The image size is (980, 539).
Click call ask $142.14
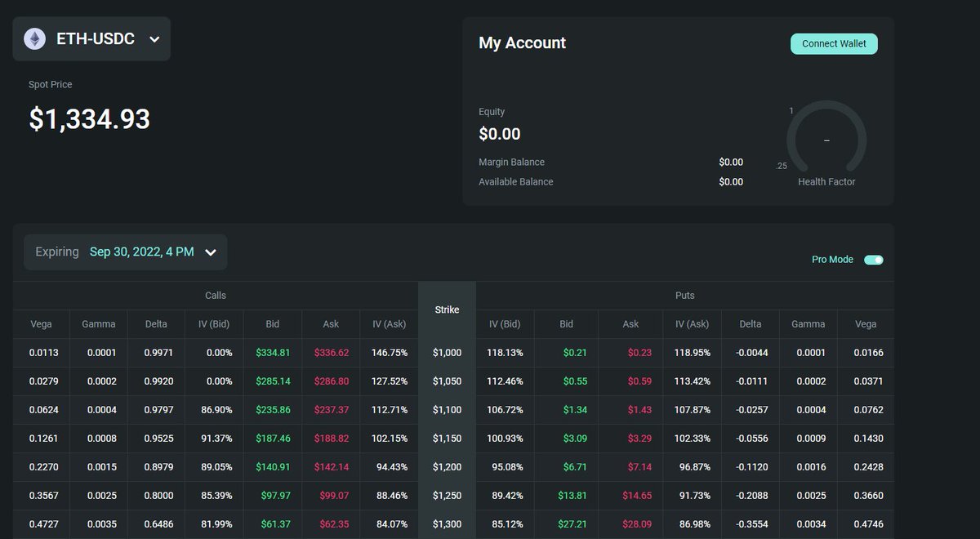click(x=331, y=467)
